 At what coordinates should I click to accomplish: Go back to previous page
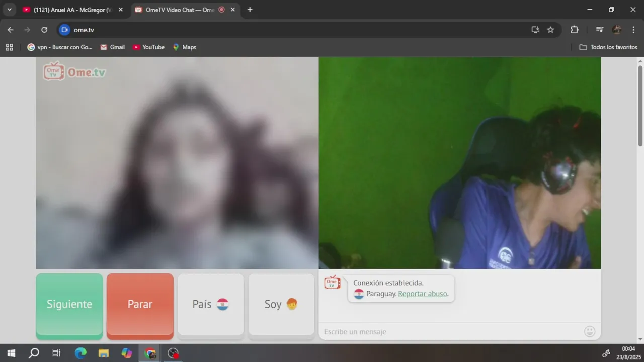(11, 30)
